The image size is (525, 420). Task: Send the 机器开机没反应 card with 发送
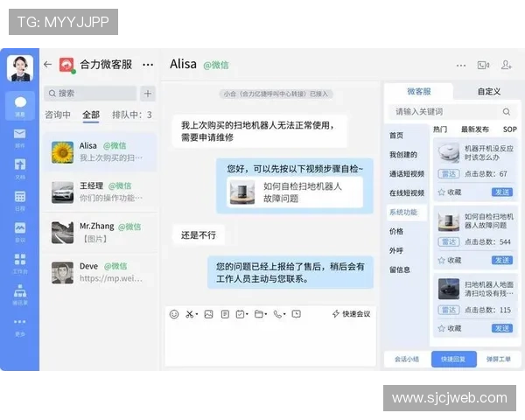click(502, 192)
